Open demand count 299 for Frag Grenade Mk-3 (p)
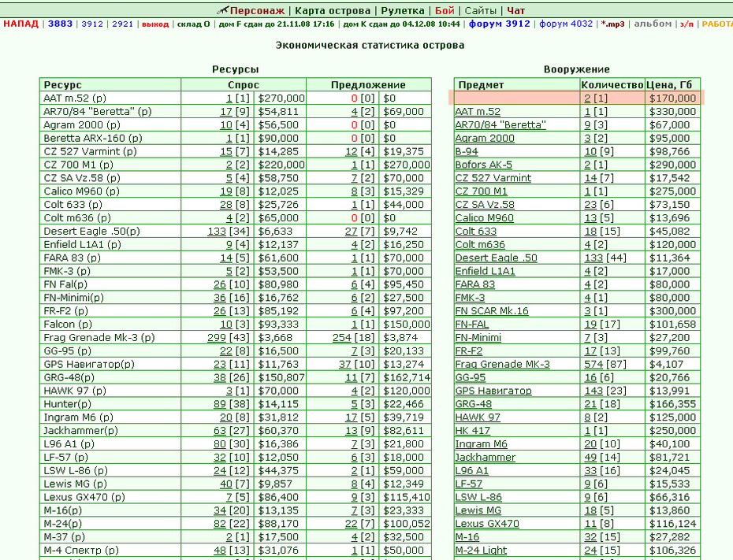The height and width of the screenshot is (560, 733). click(217, 338)
